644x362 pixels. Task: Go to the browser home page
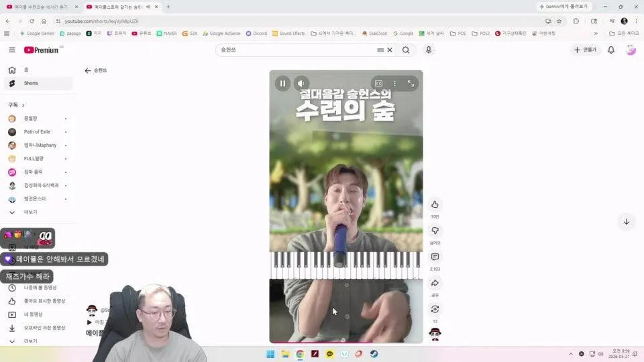click(44, 21)
